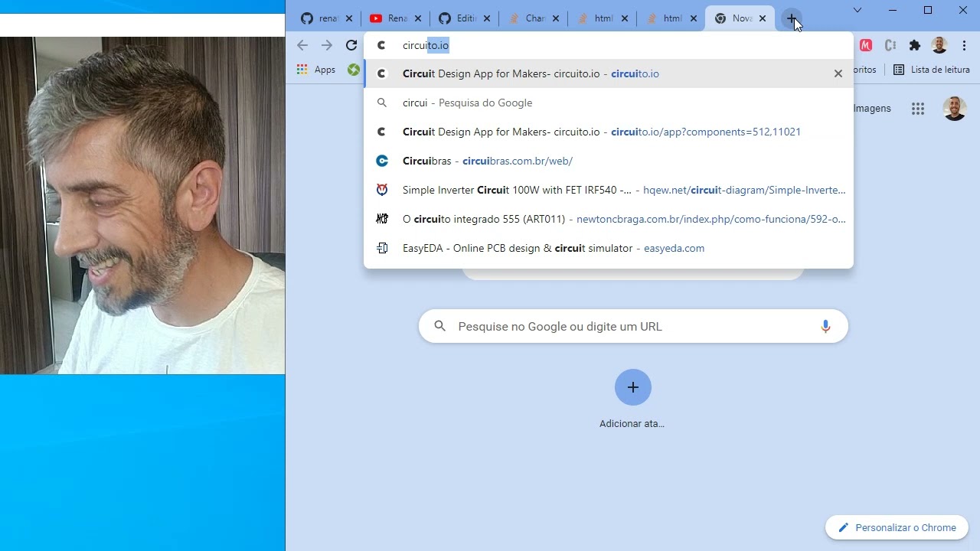Add a shortcut with 'Adicionar atalho'

click(632, 400)
